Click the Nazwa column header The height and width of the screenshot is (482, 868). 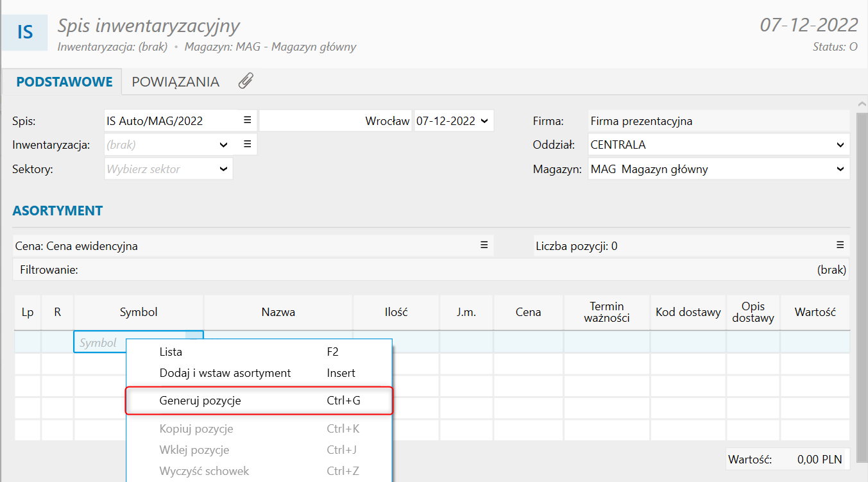[x=278, y=312]
